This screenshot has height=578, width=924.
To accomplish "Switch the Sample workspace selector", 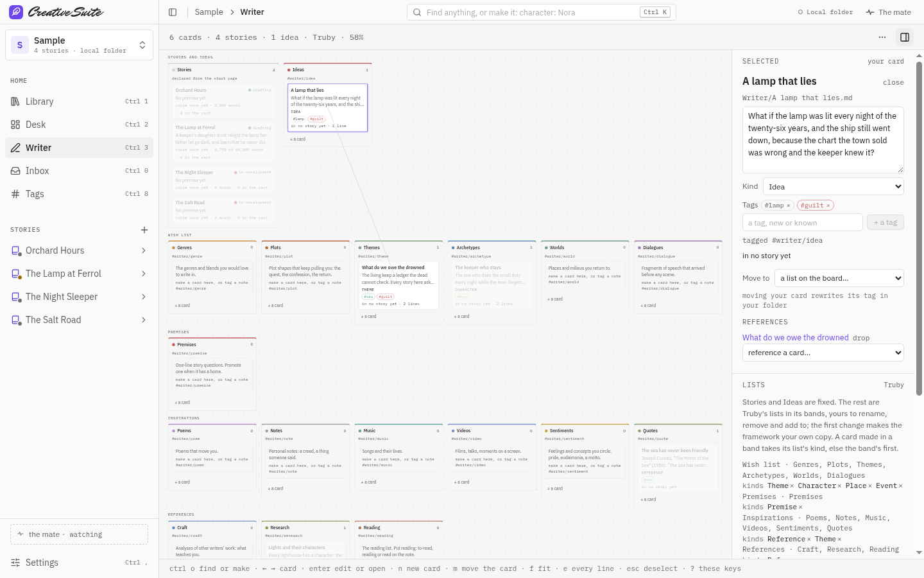I will 79,45.
